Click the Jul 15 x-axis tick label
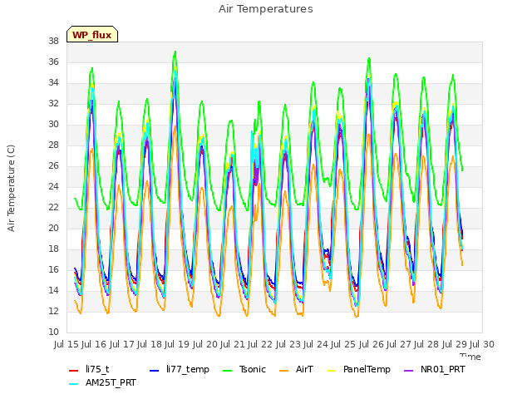The height and width of the screenshot is (399, 532). pos(66,344)
